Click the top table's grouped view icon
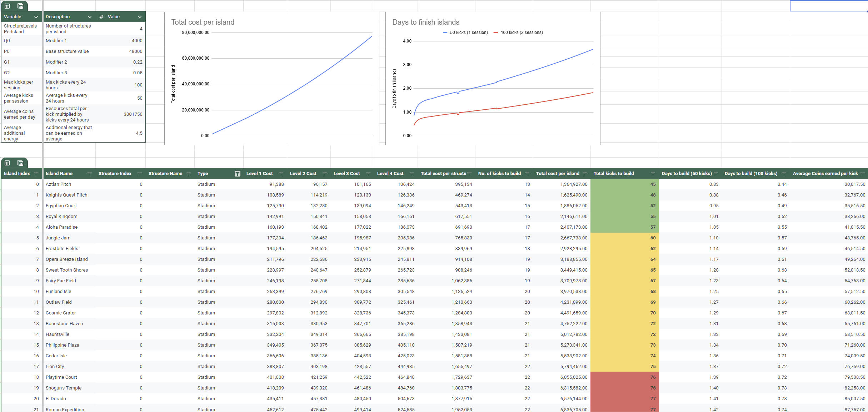Image resolution: width=868 pixels, height=412 pixels. [x=20, y=6]
